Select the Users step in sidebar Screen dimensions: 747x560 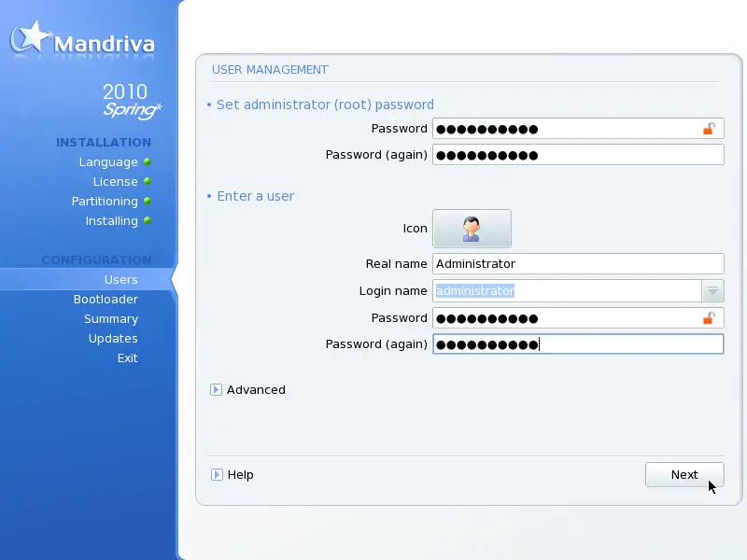[121, 279]
